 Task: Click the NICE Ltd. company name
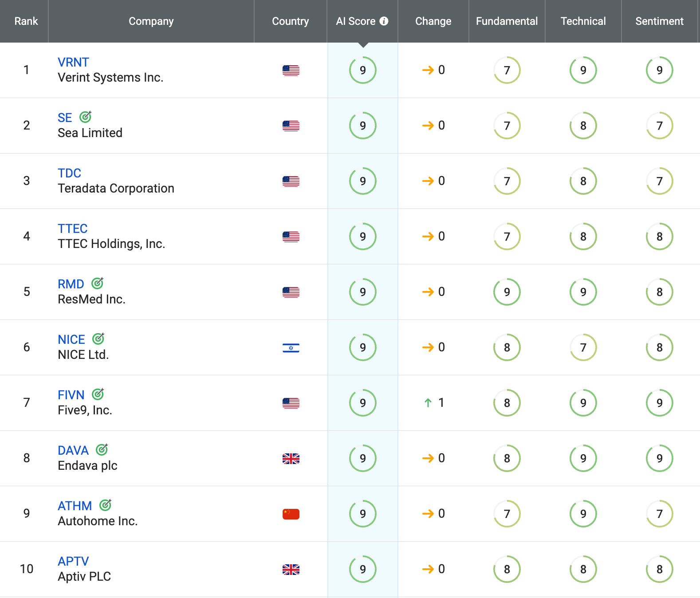point(83,355)
